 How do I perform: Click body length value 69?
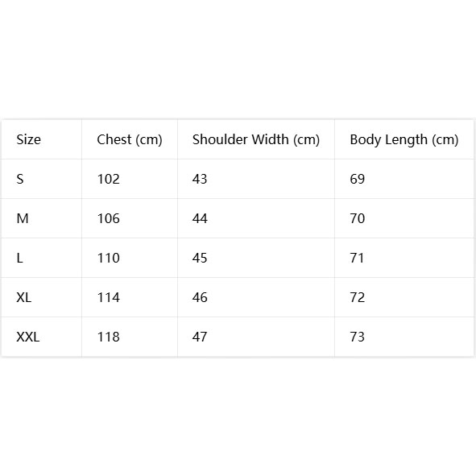pyautogui.click(x=358, y=179)
